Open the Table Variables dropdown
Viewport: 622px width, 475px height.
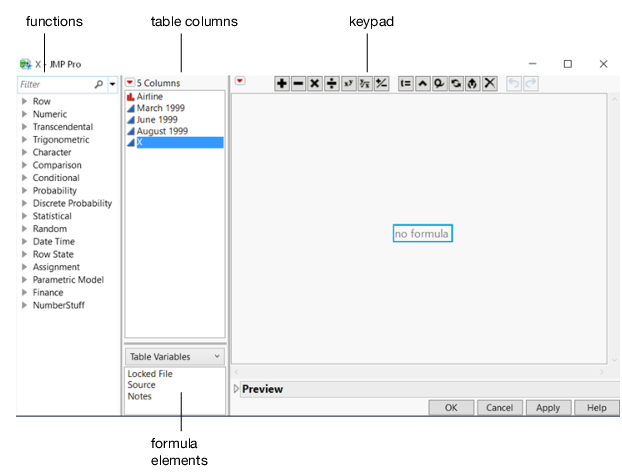click(175, 357)
